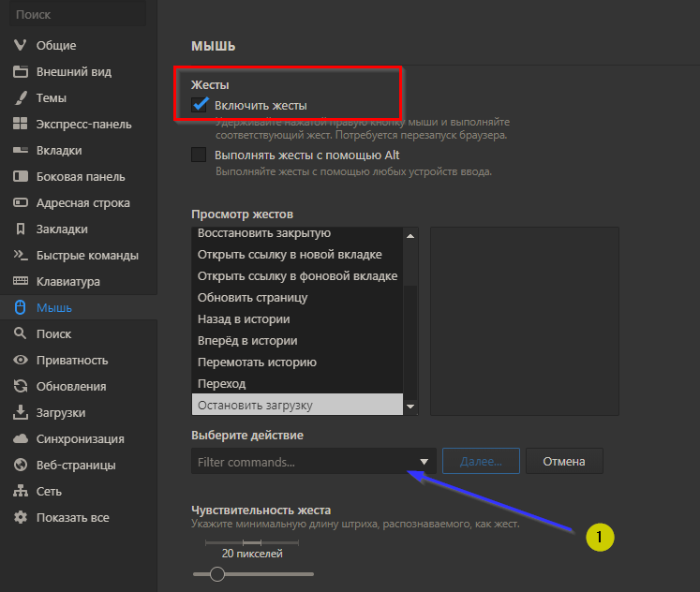The image size is (700, 592).
Task: Click the Отмена button
Action: click(564, 461)
